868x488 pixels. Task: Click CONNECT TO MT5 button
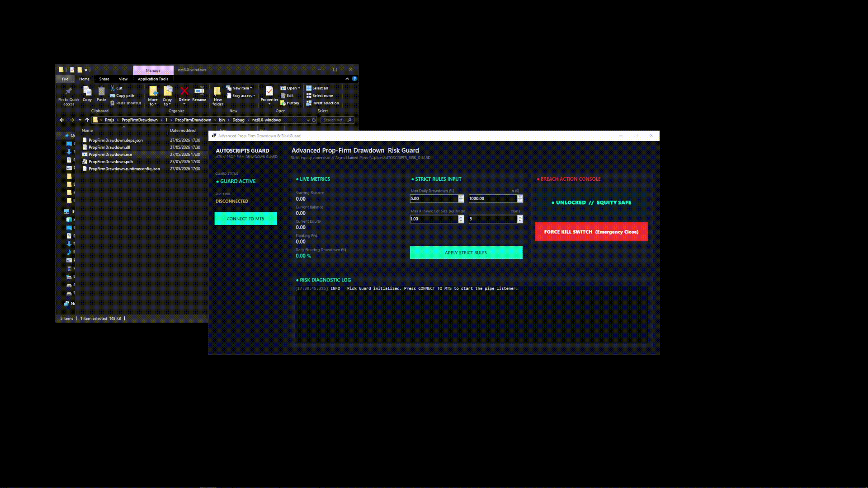coord(245,219)
